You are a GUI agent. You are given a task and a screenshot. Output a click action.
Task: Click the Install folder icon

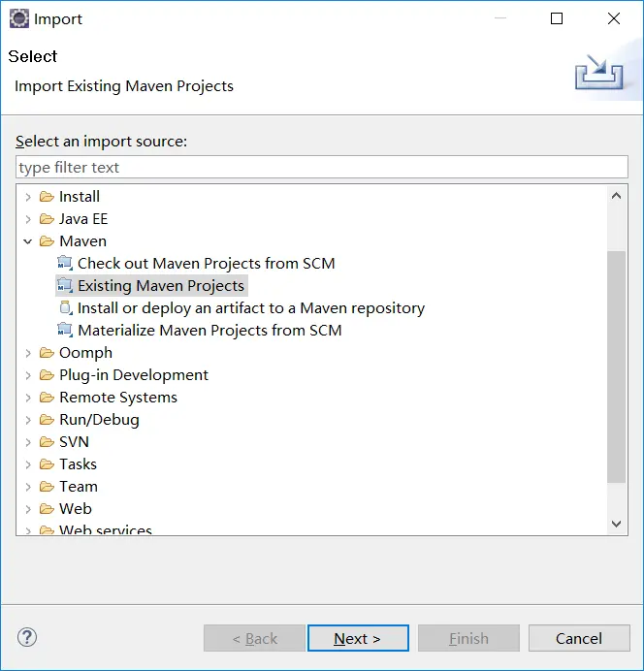(47, 197)
